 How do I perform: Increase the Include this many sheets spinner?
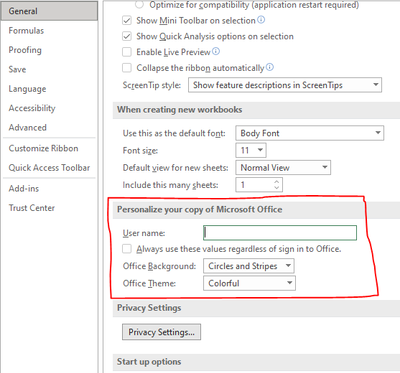tap(276, 181)
